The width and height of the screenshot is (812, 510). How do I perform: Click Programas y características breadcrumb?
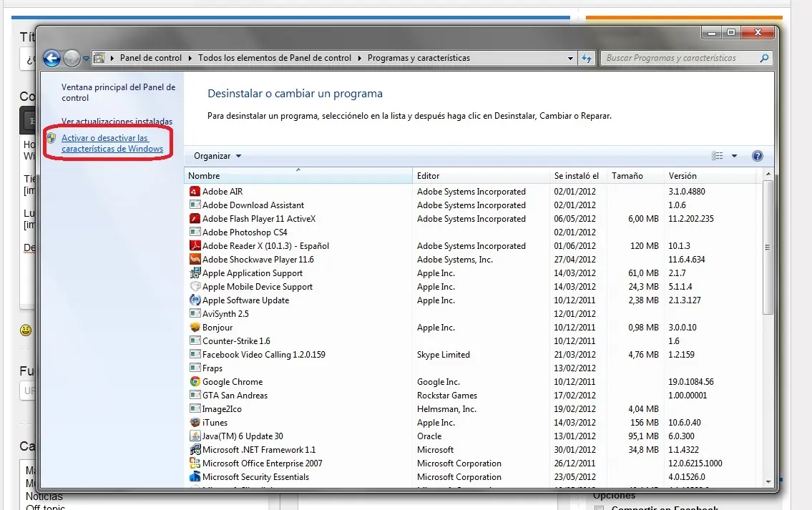pos(419,58)
